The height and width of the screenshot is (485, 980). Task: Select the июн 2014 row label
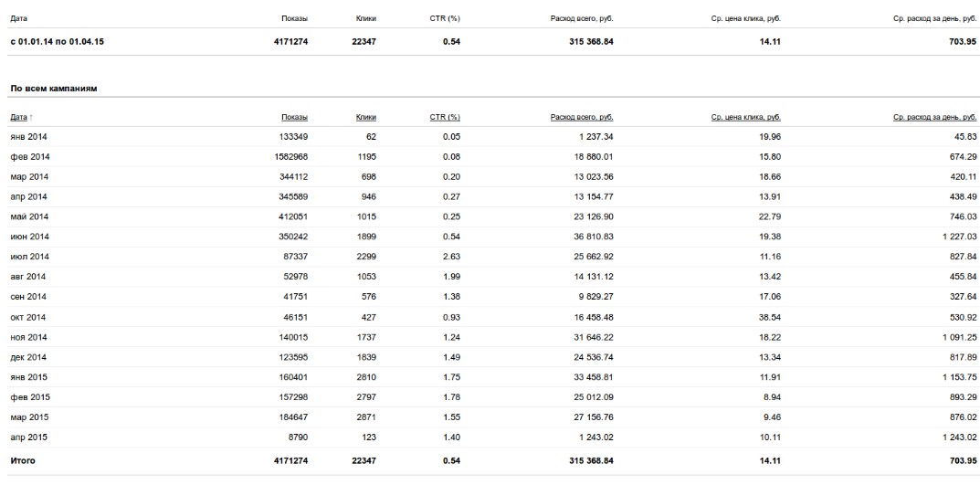pos(30,237)
